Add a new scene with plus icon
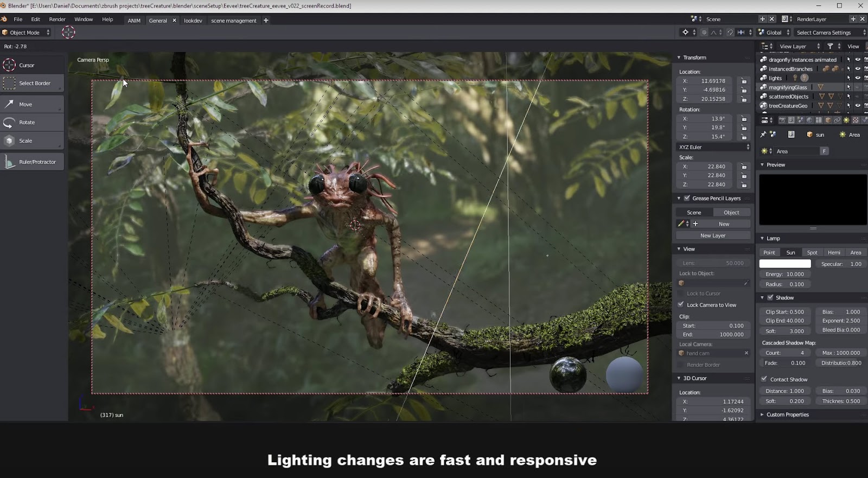This screenshot has height=478, width=868. pos(762,19)
